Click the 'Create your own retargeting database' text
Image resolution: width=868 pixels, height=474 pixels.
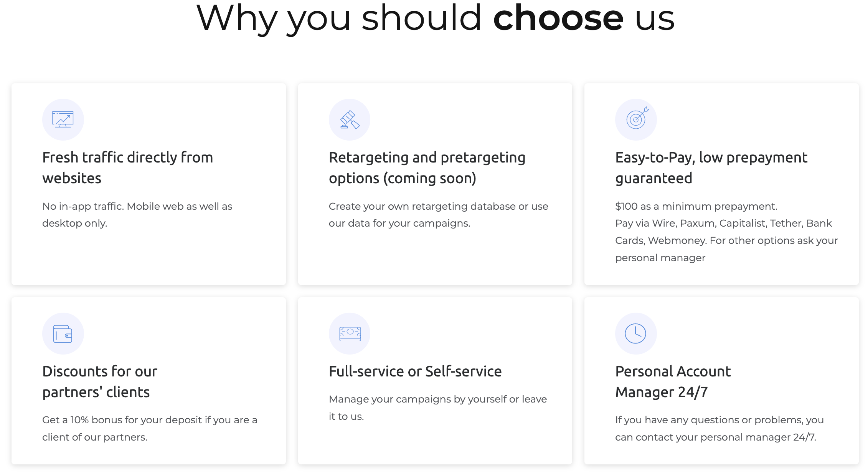[x=438, y=215]
